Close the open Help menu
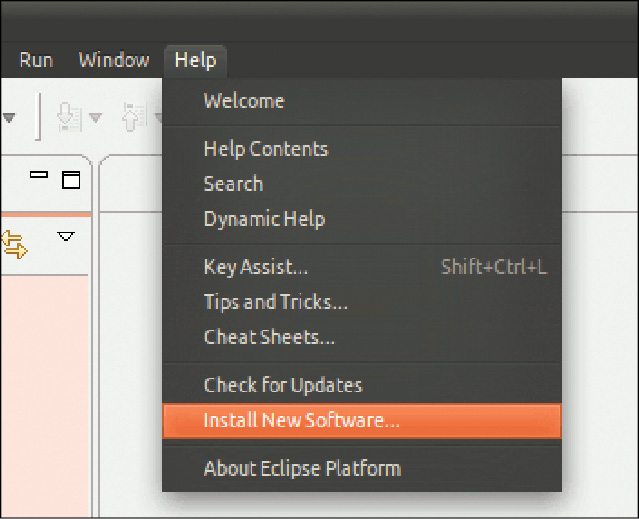The height and width of the screenshot is (519, 639). pos(195,60)
